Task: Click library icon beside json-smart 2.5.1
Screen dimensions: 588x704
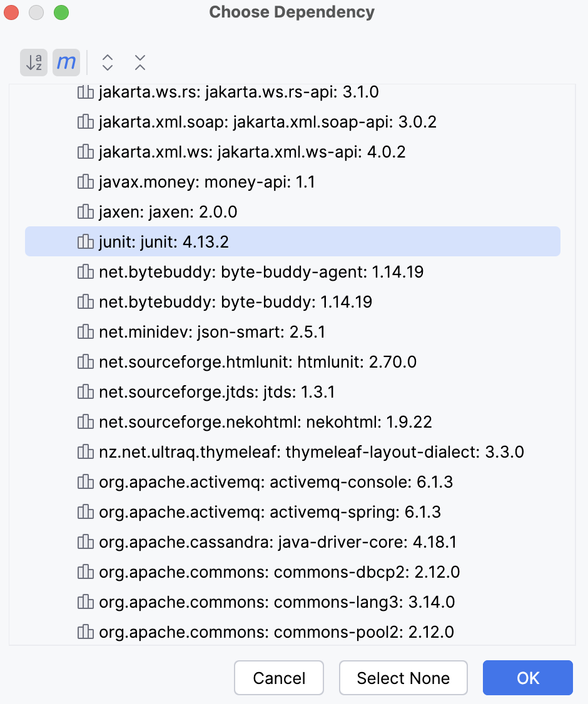Action: [x=84, y=332]
